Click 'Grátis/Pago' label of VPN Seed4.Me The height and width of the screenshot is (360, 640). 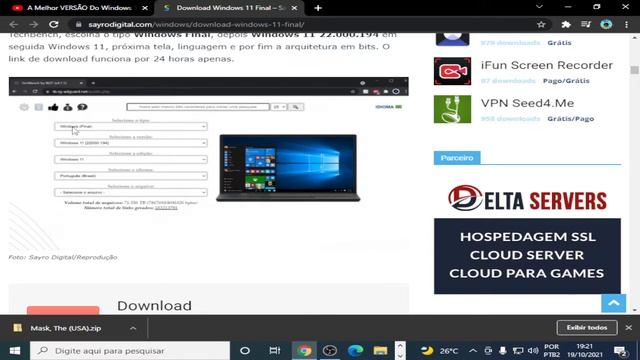pyautogui.click(x=571, y=119)
